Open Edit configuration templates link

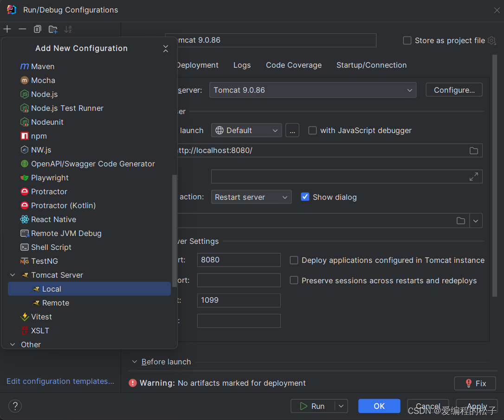(60, 381)
